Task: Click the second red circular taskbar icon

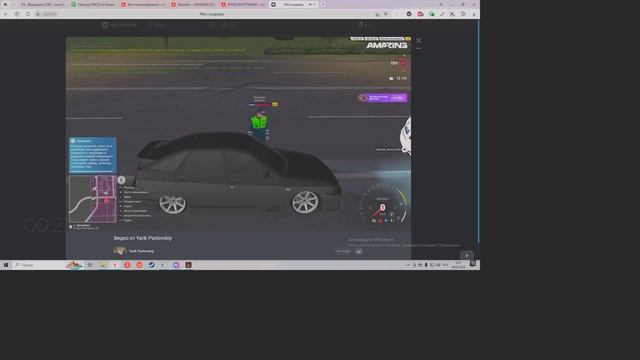Action: pos(139,265)
